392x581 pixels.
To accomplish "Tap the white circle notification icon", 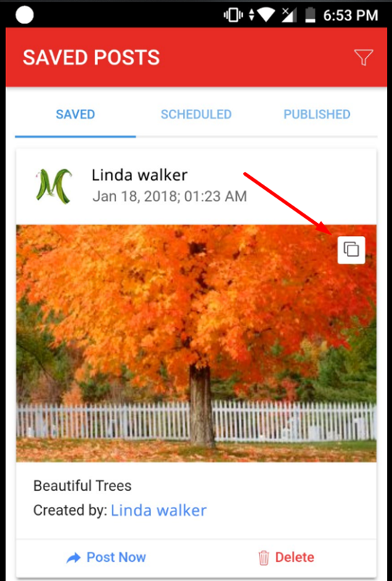I will click(x=25, y=15).
